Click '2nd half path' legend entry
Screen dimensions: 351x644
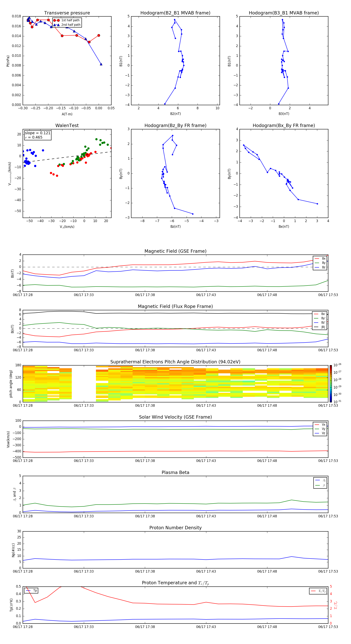click(x=67, y=25)
